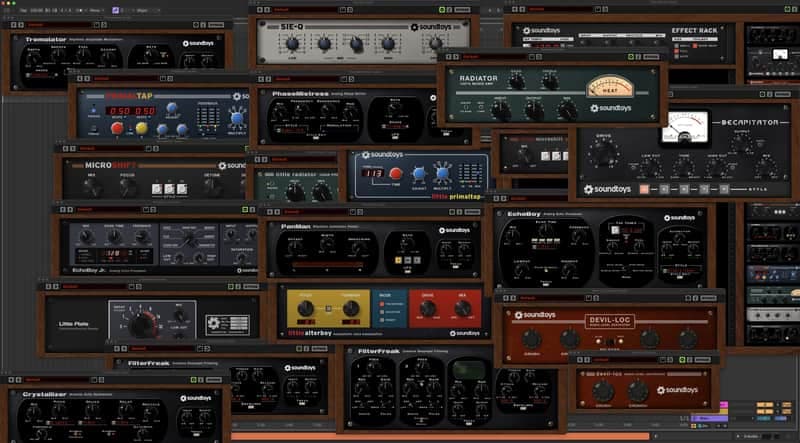Select style N button on Decapitator
Image resolution: width=800 pixels, height=443 pixels.
pos(684,189)
